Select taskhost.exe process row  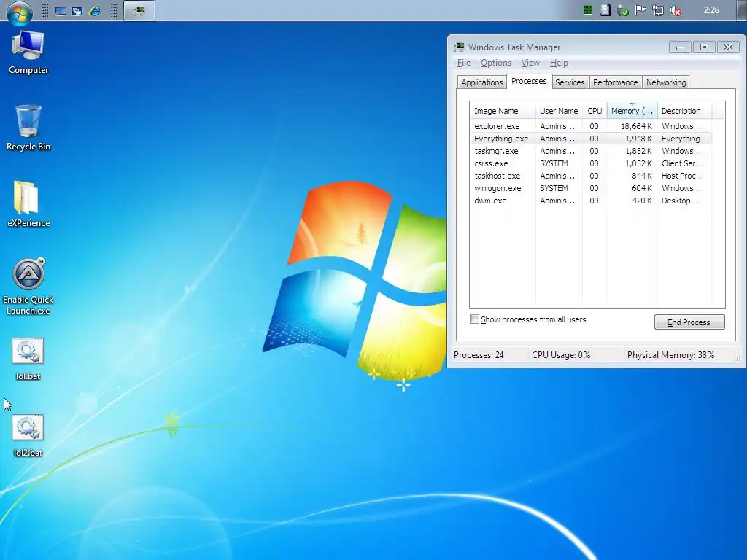(x=591, y=176)
